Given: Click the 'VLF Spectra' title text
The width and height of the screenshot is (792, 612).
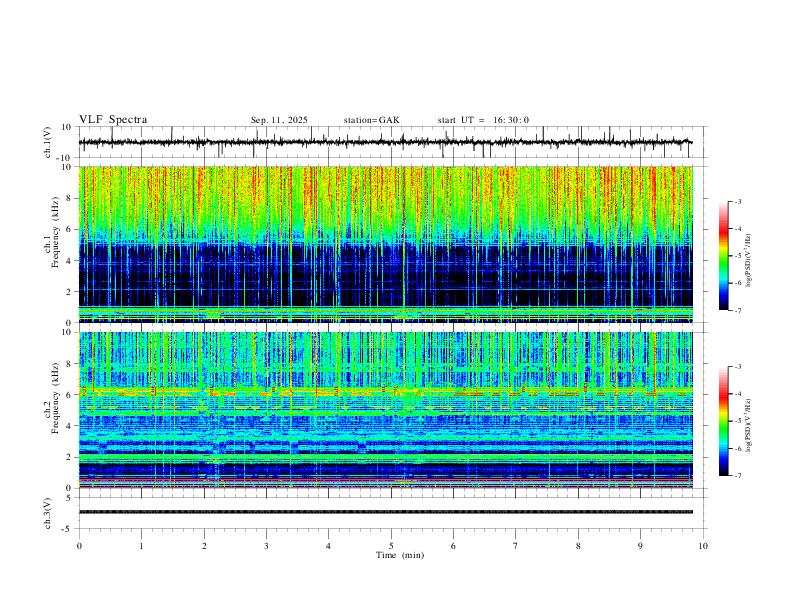Looking at the screenshot, I should [113, 120].
